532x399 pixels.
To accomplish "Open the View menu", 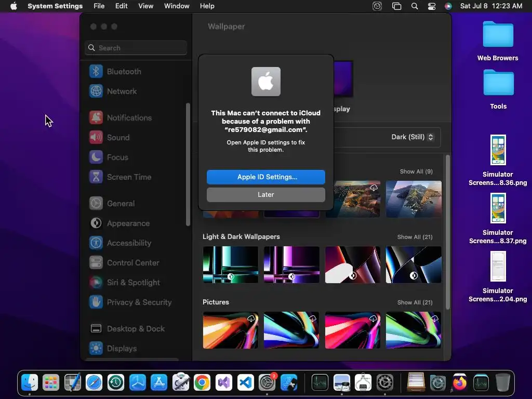I will click(x=146, y=6).
